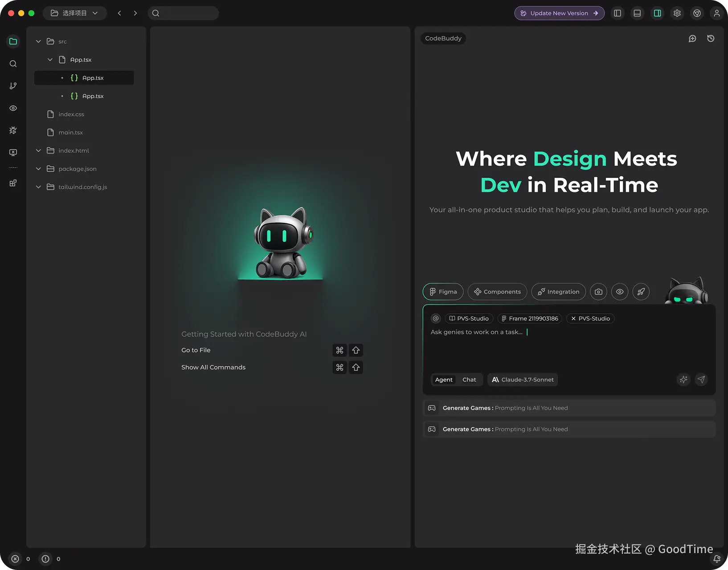The width and height of the screenshot is (728, 570).
Task: Expand the package.json chevron
Action: click(x=38, y=169)
